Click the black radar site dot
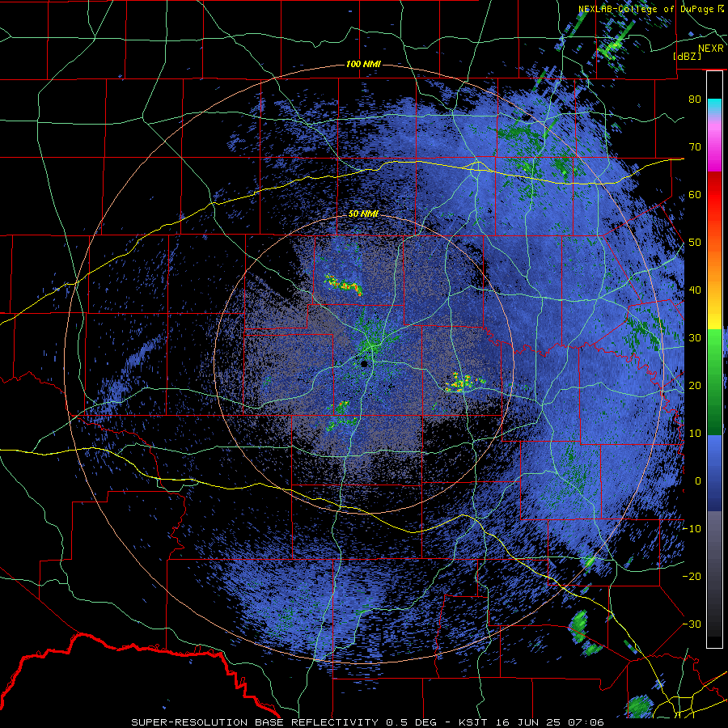 pyautogui.click(x=364, y=364)
